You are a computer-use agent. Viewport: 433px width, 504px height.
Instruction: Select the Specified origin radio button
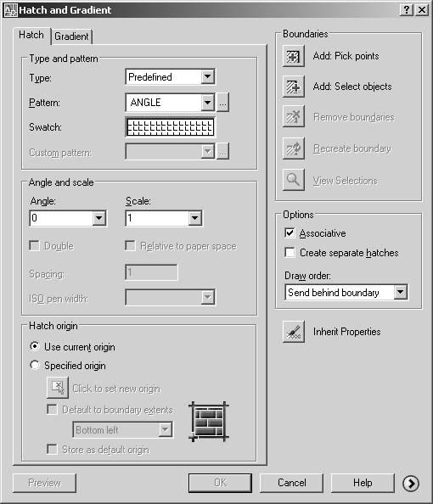click(35, 365)
